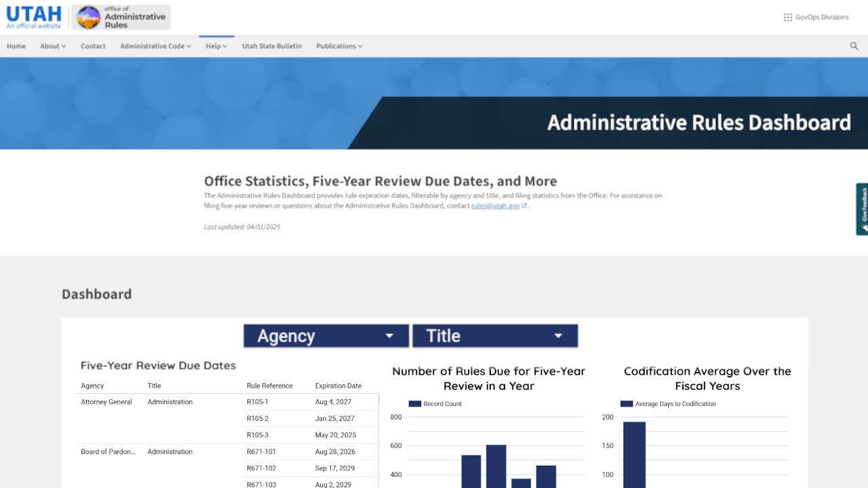Screen dimensions: 868x488
Task: Click the search magnifier icon
Action: click(x=854, y=46)
